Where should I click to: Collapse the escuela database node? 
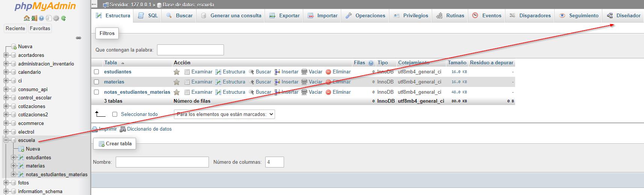6,140
